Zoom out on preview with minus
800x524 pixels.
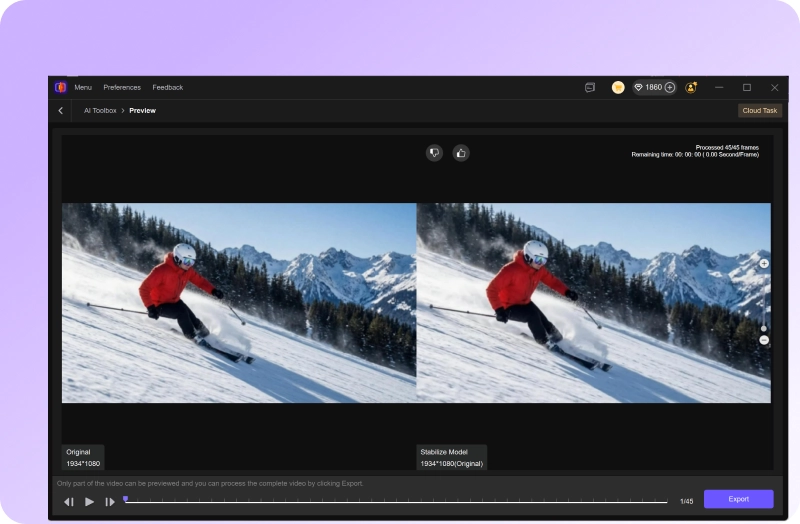pyautogui.click(x=764, y=340)
